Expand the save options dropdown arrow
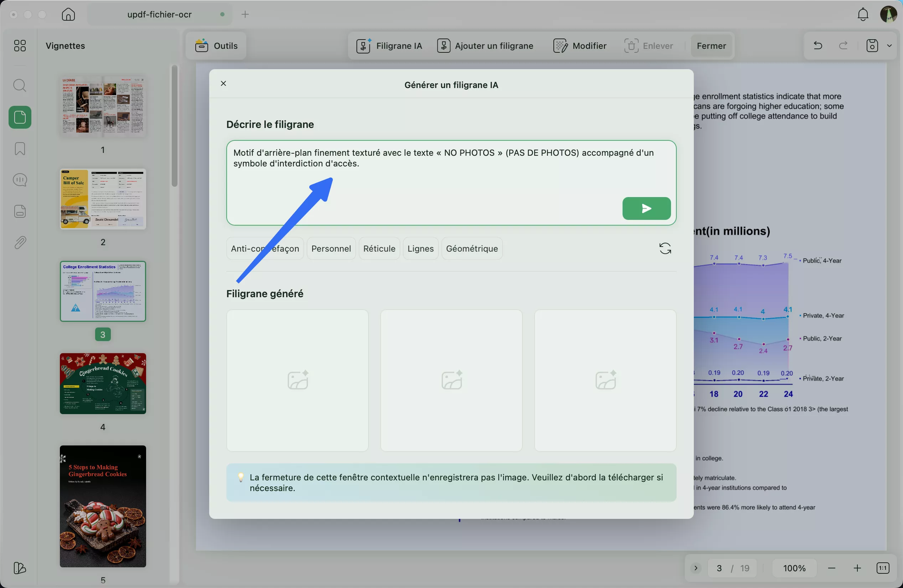Screen dimensions: 903x588 [889, 46]
